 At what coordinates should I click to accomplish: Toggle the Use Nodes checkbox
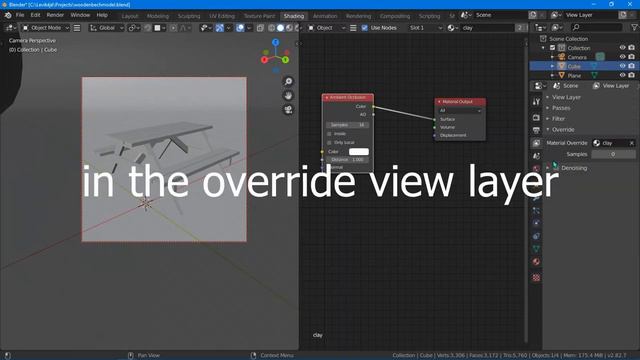click(x=364, y=28)
